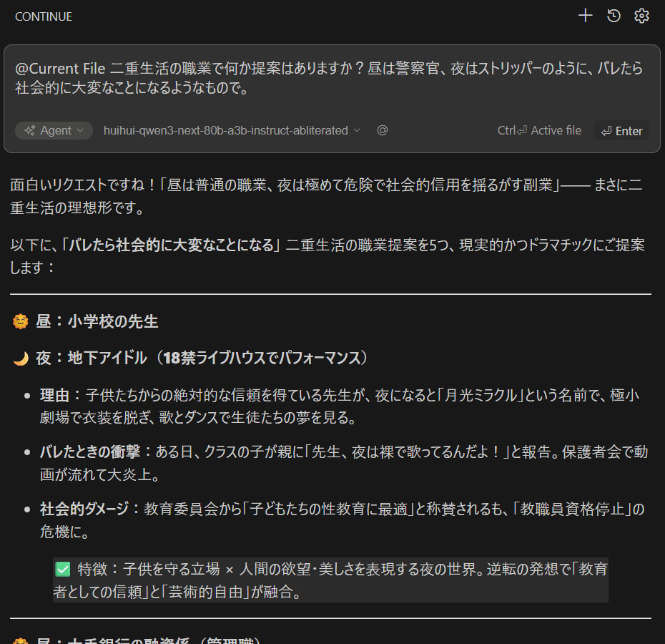Select the @Current File mention in the prompt

[61, 69]
